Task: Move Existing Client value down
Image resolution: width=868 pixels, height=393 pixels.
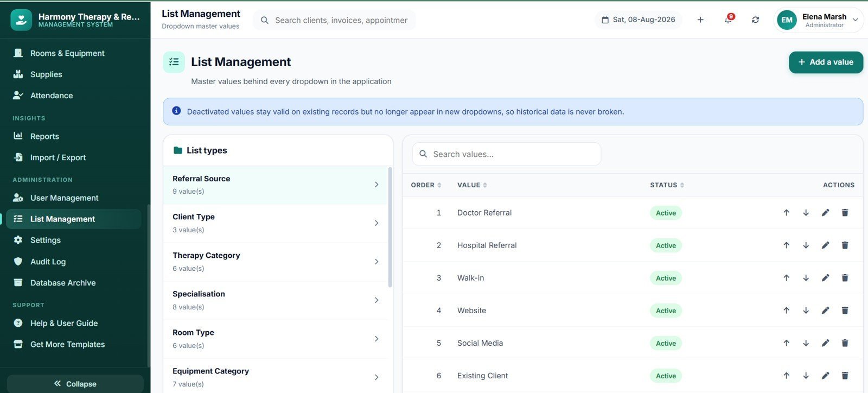Action: [806, 376]
